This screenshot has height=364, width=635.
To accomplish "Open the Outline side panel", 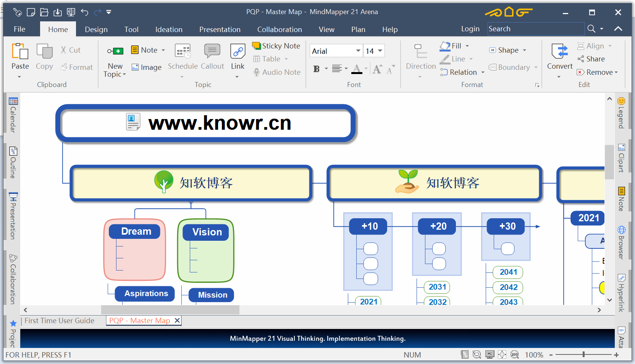I will pos(13,163).
